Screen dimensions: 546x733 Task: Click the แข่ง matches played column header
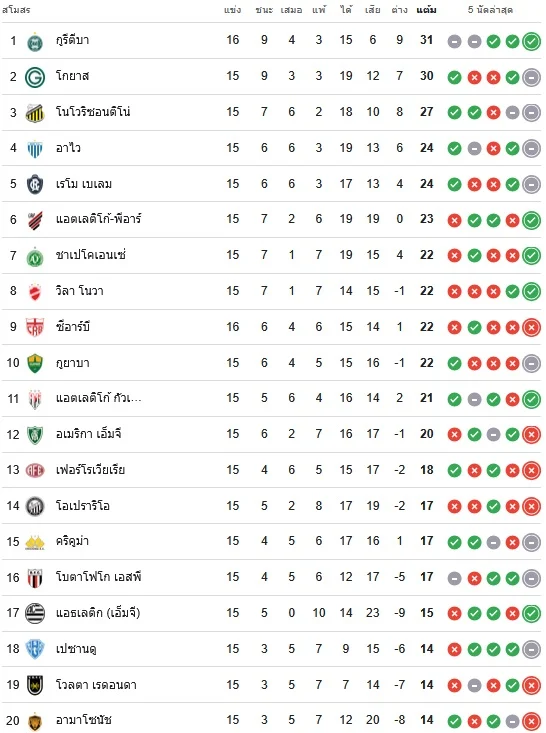[232, 10]
